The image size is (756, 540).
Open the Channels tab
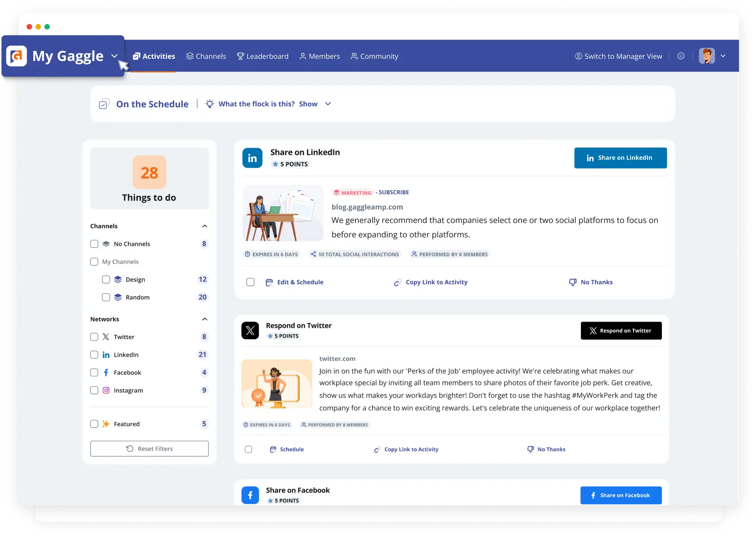[x=206, y=56]
